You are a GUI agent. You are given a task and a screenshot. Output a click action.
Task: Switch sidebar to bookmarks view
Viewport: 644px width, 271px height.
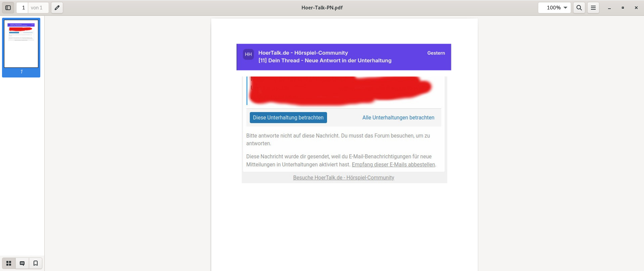pos(36,263)
